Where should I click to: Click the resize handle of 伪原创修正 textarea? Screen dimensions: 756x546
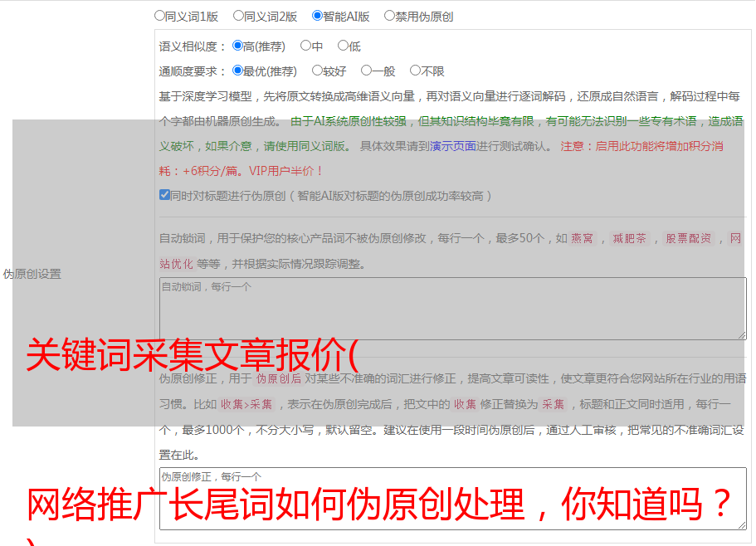point(742,525)
